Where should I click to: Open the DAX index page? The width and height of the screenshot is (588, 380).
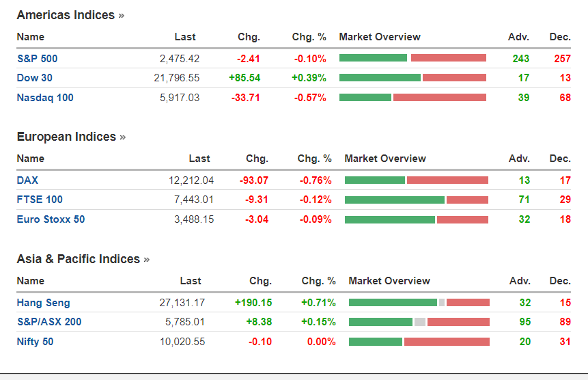pos(27,180)
